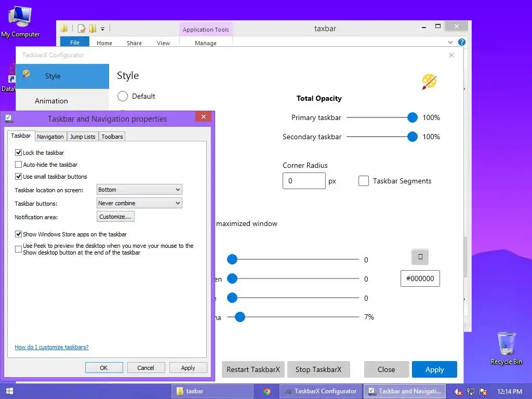This screenshot has height=399, width=532.
Task: Open the Windows Start button
Action: (9, 391)
